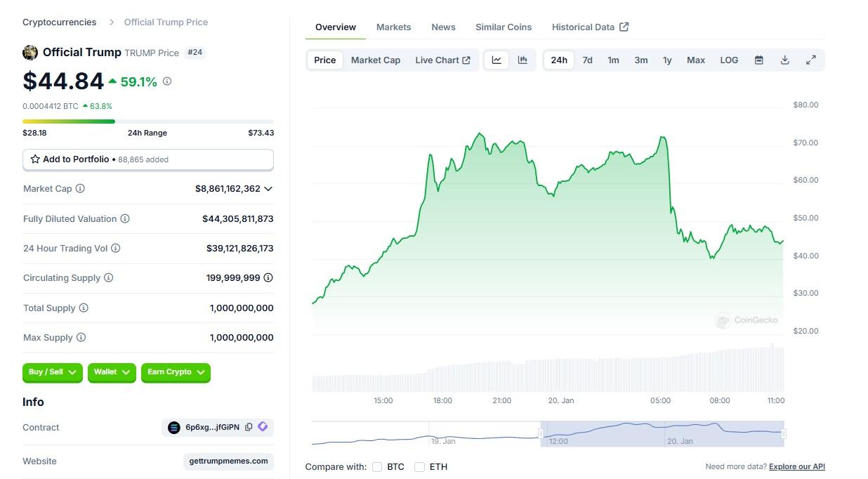Viewport: 868px width, 479px height.
Task: Select the line chart icon
Action: [497, 60]
